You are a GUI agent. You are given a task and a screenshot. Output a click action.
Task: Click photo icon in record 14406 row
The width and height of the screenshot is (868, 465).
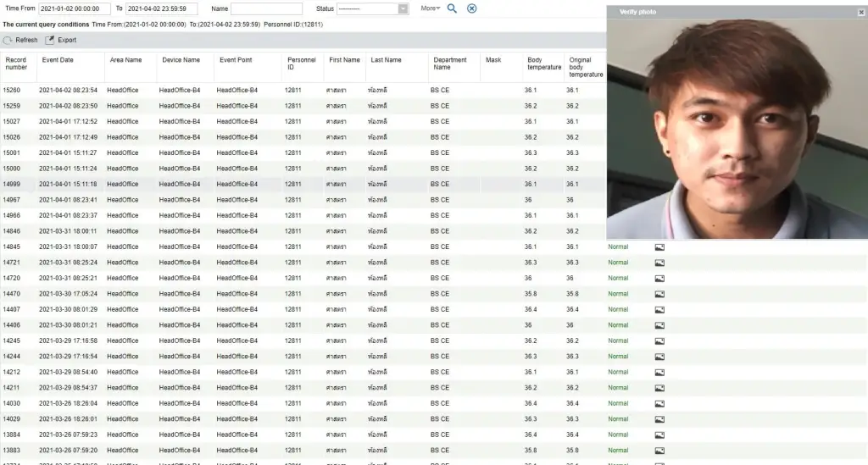pos(659,325)
